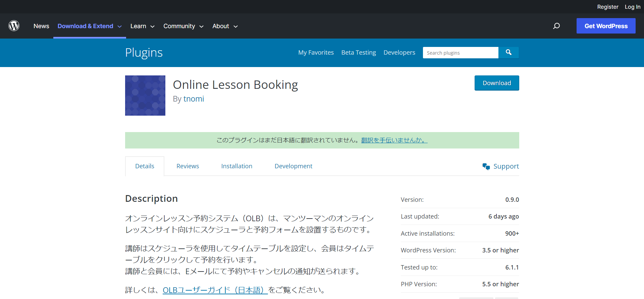The height and width of the screenshot is (299, 644).
Task: Click the Log In link
Action: [x=632, y=7]
